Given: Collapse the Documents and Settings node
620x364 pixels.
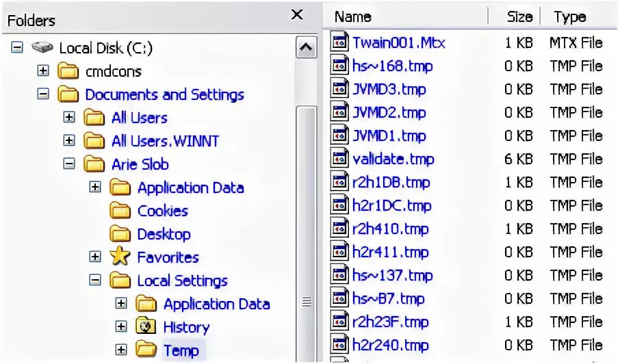Looking at the screenshot, I should click(43, 94).
